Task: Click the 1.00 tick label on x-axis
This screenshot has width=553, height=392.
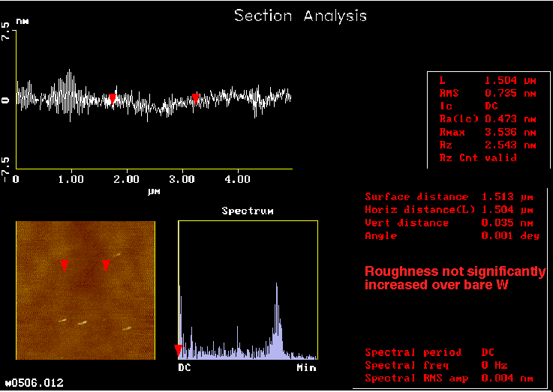Action: (71, 179)
